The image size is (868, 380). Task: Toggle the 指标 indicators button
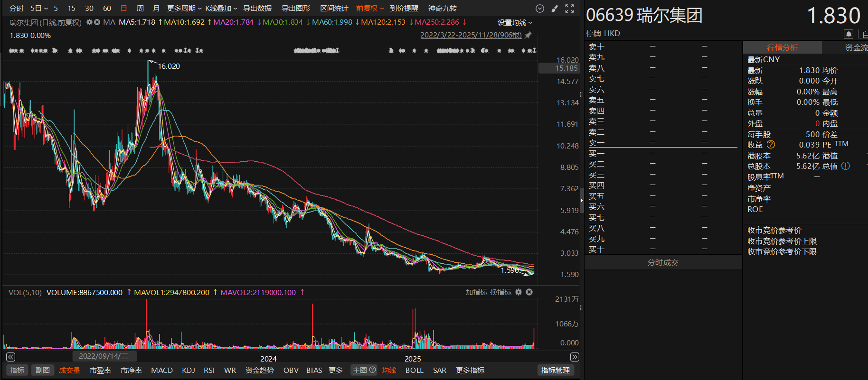tap(17, 371)
